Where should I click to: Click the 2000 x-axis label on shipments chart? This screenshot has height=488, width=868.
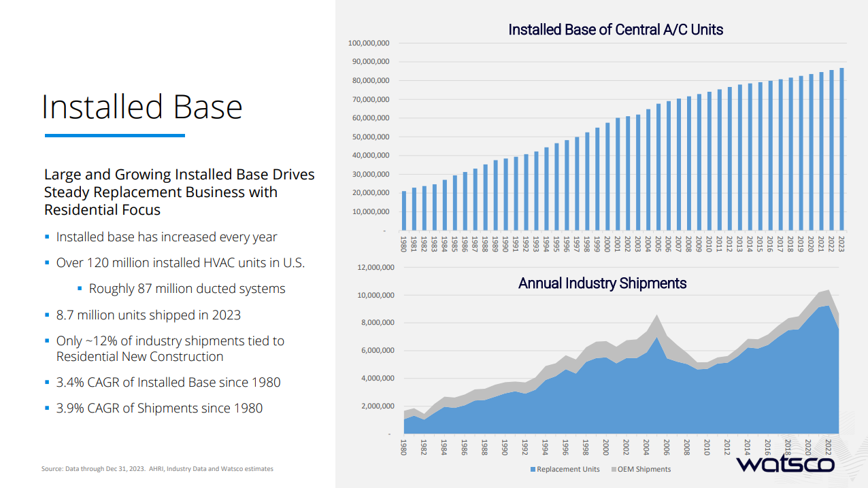pos(605,448)
